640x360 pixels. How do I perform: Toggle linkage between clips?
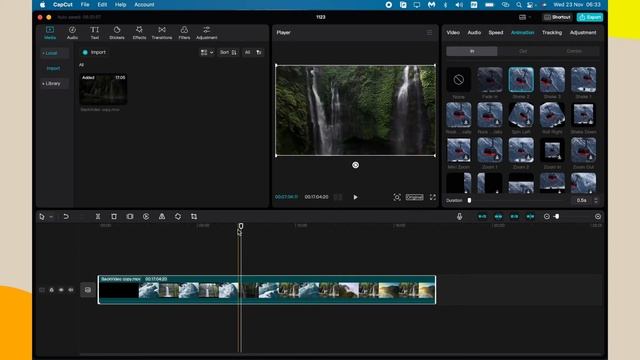tap(514, 217)
